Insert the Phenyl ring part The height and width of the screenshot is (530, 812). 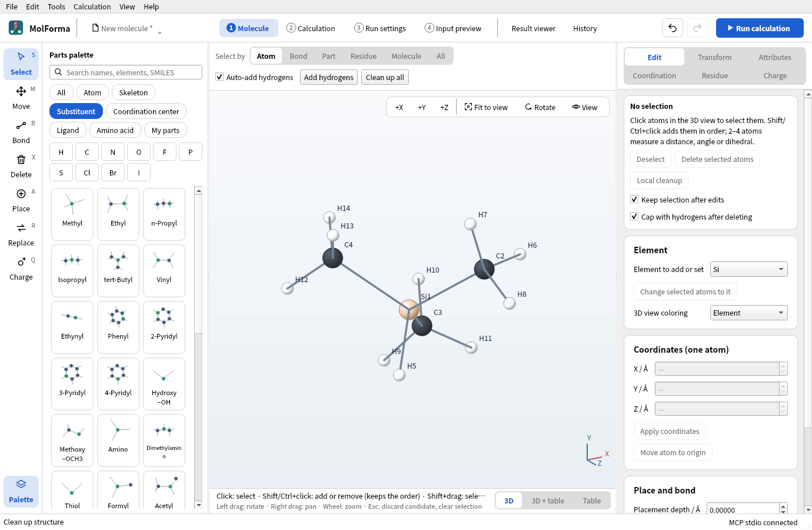[118, 327]
